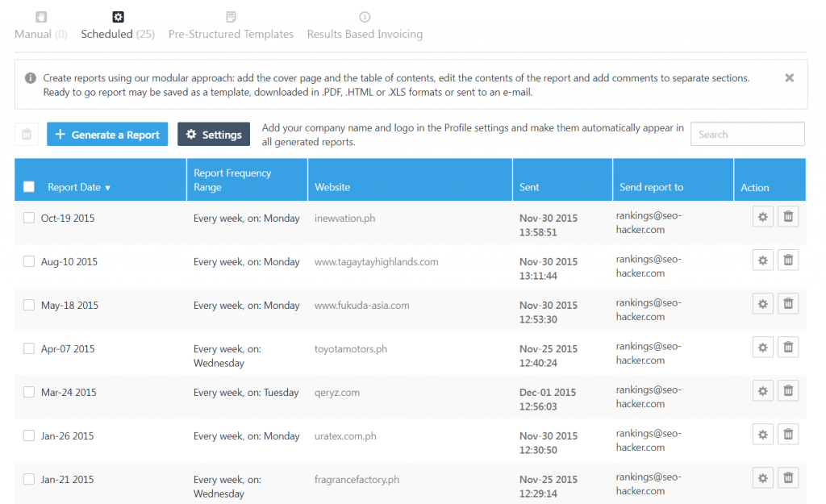The width and height of the screenshot is (826, 504).
Task: Delete the inewvation.ph report row
Action: (788, 216)
